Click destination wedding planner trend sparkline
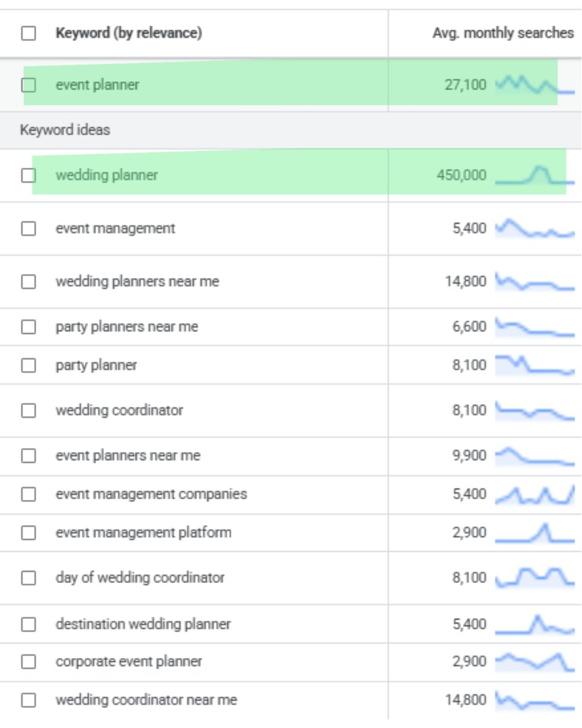The image size is (582, 728). [534, 624]
